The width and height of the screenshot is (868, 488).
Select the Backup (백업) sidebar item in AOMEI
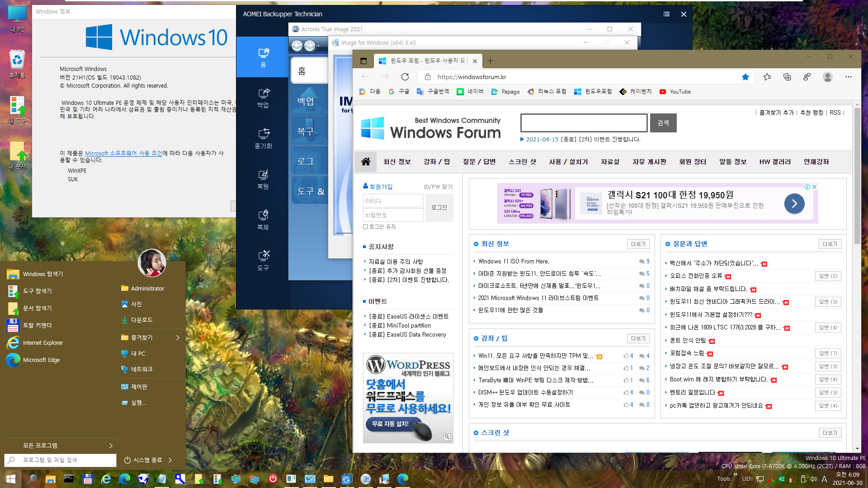pyautogui.click(x=263, y=98)
